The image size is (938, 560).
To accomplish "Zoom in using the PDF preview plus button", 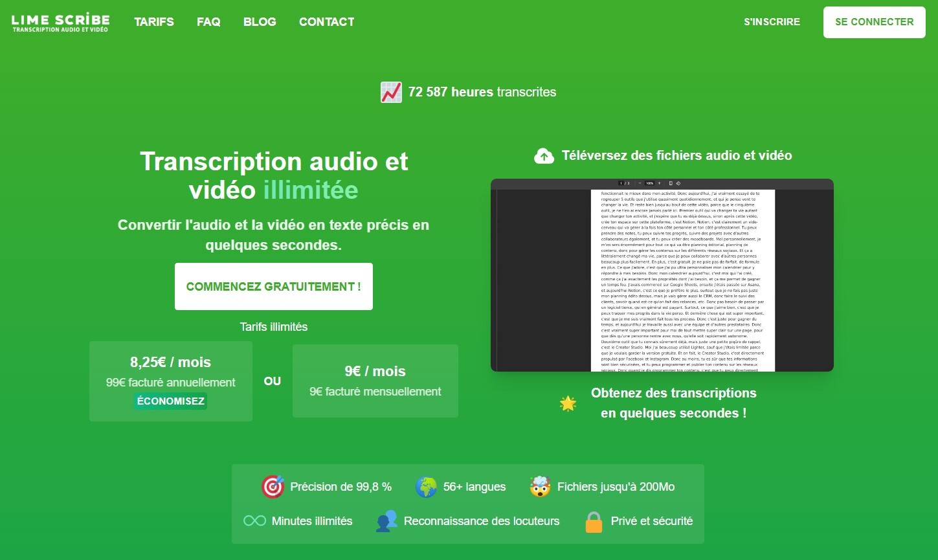I will tap(659, 183).
